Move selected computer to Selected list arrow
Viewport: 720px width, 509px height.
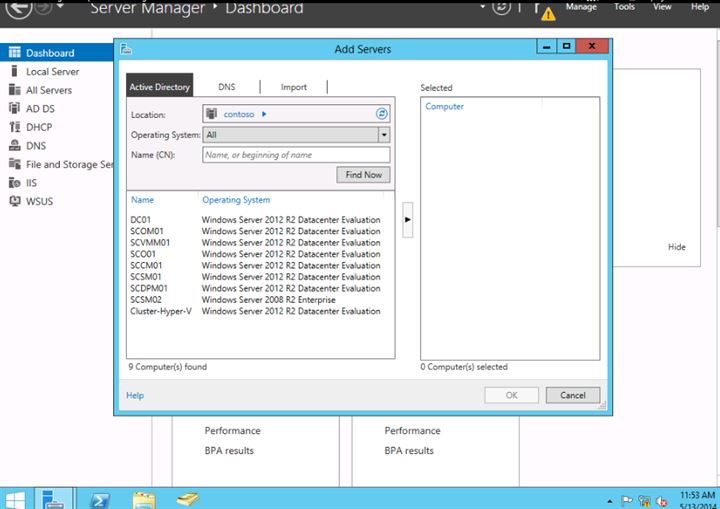[x=407, y=220]
